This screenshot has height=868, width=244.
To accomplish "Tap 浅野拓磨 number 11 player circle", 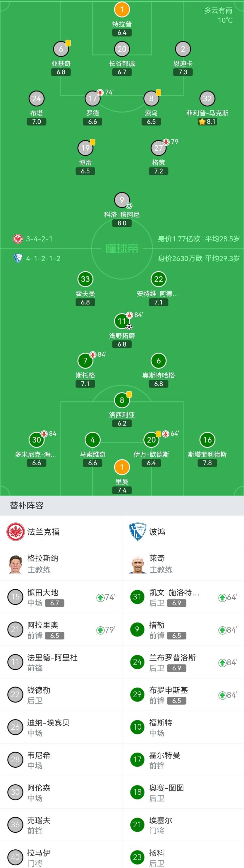I will tap(122, 321).
